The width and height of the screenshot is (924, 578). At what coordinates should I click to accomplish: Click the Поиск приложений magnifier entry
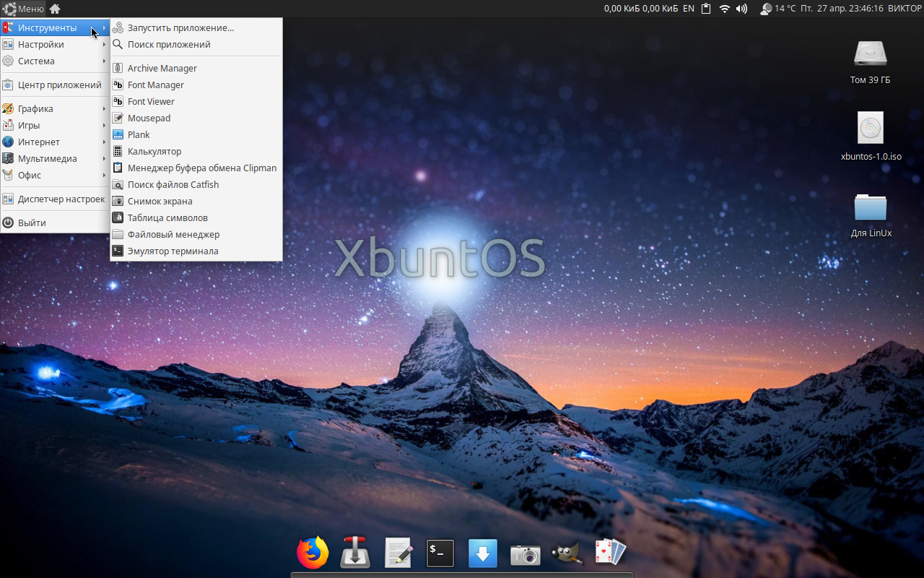196,44
